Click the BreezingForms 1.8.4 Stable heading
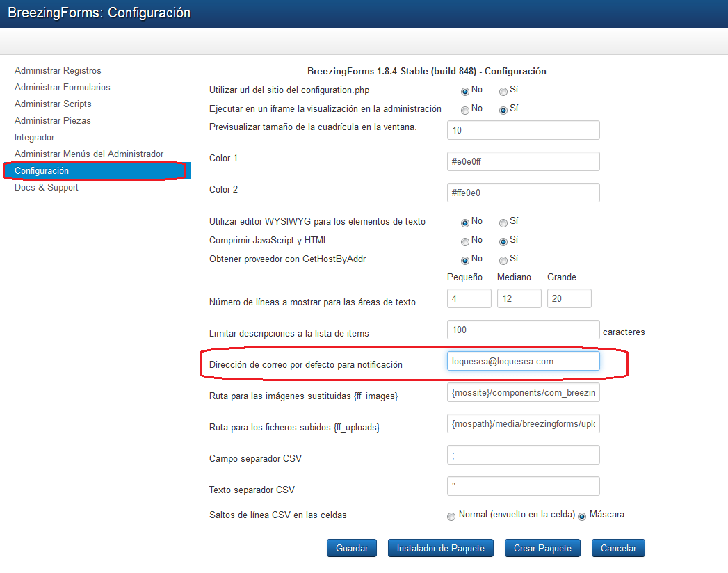 427,71
